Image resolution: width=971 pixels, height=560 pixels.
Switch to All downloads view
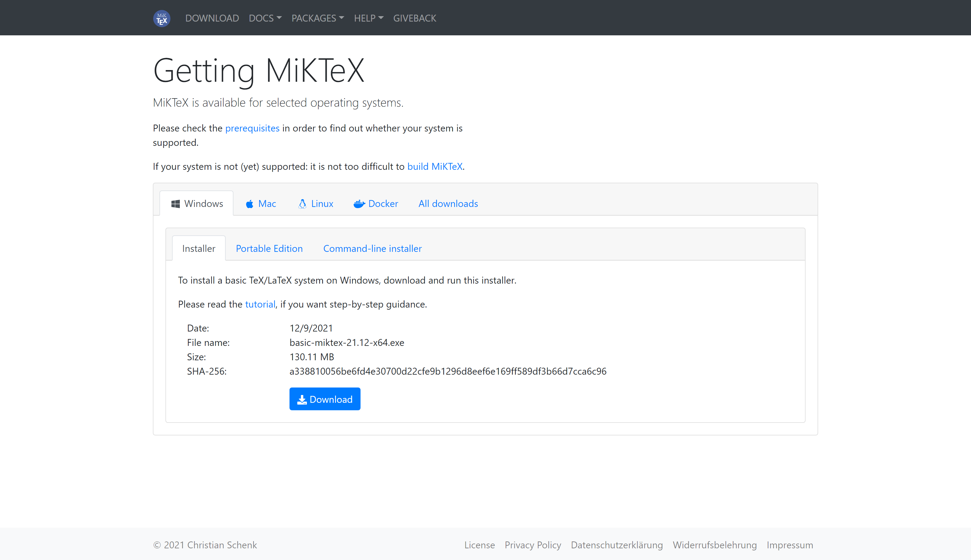pos(448,203)
